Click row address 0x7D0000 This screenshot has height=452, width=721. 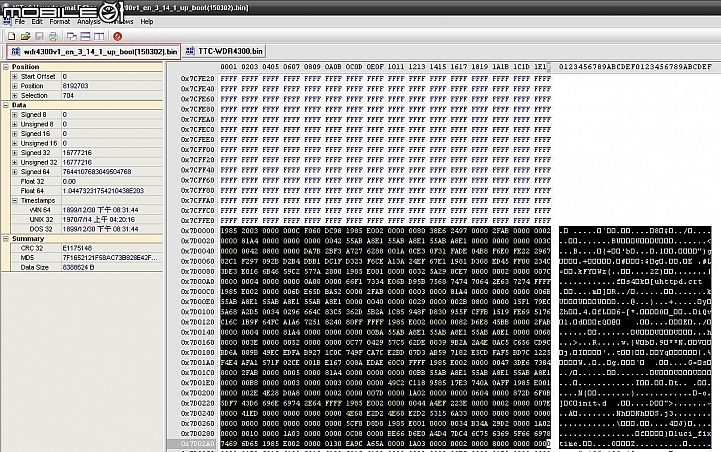(197, 230)
